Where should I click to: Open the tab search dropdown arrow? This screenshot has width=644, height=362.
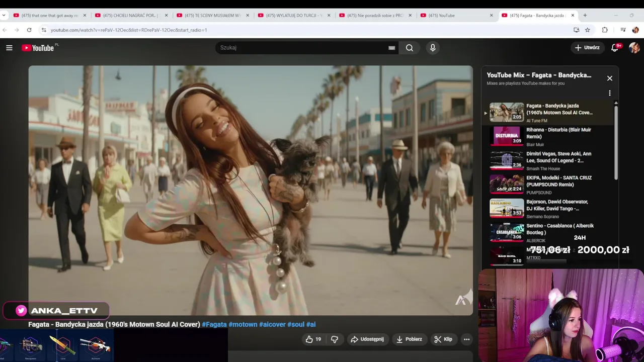pos(4,16)
